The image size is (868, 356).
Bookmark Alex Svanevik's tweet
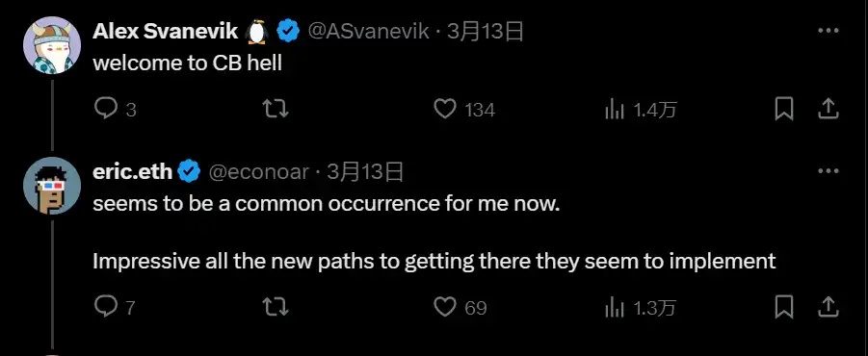tap(783, 110)
